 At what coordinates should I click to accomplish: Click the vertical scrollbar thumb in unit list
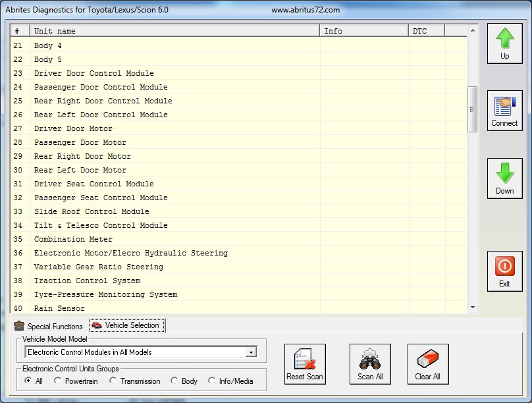[472, 109]
